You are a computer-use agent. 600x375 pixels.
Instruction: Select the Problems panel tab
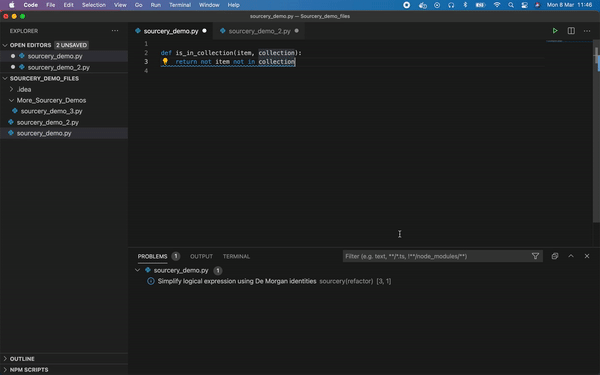pos(152,256)
